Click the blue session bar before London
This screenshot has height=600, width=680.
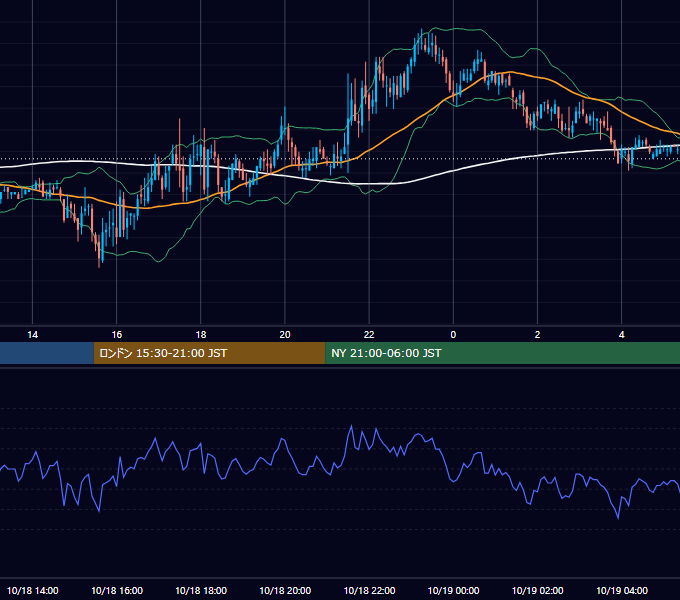[47, 353]
